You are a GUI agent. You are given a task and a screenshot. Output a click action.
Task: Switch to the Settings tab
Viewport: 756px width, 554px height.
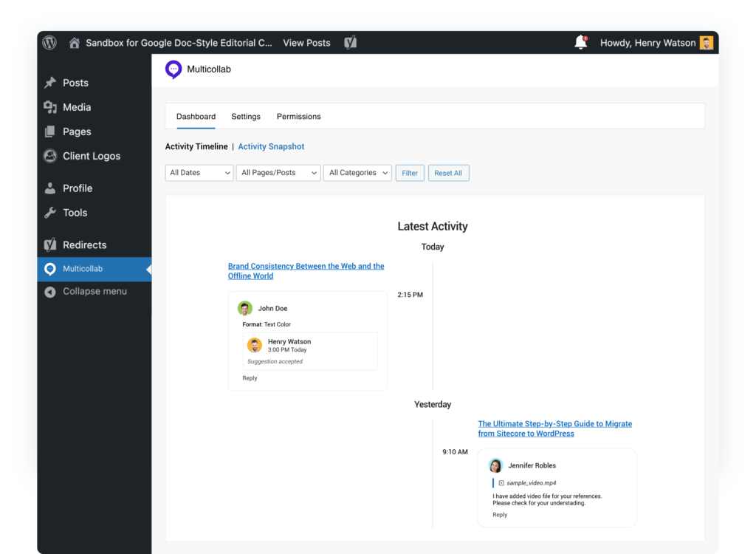pyautogui.click(x=246, y=116)
